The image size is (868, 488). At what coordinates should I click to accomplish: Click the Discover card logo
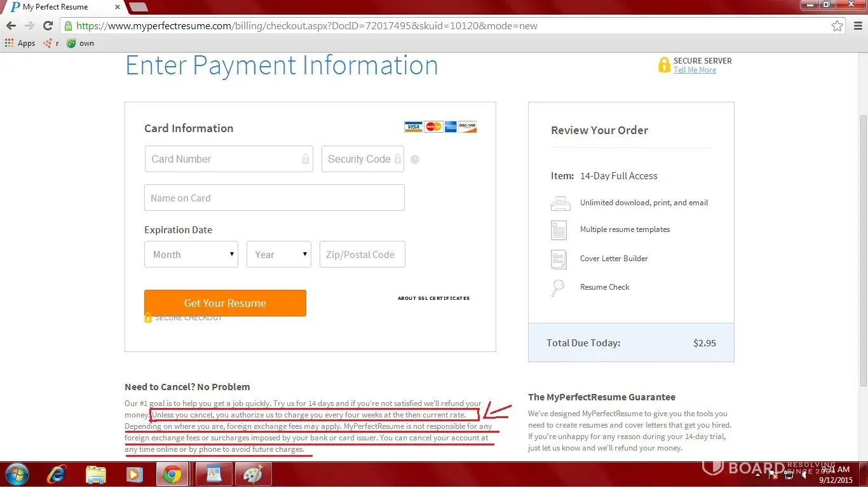click(467, 126)
